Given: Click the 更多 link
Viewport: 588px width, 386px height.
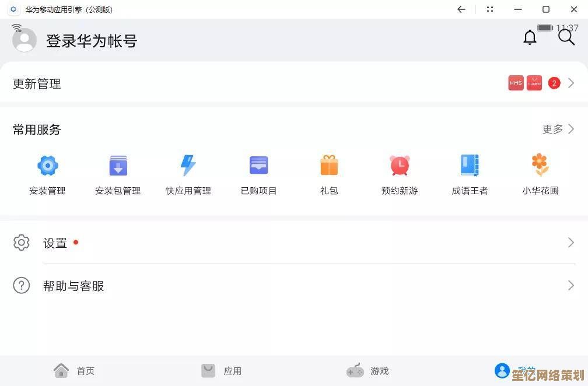Looking at the screenshot, I should pyautogui.click(x=553, y=129).
